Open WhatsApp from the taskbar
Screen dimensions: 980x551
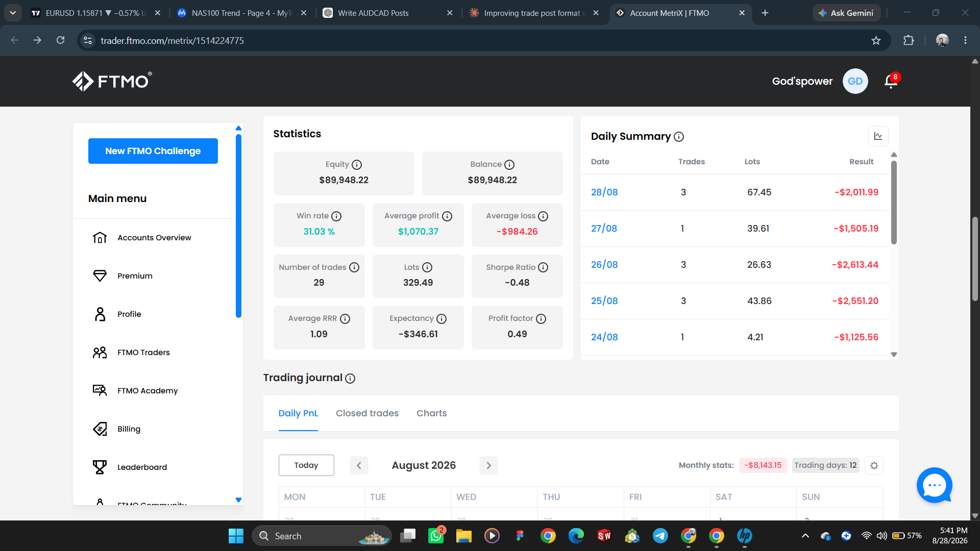coord(436,536)
